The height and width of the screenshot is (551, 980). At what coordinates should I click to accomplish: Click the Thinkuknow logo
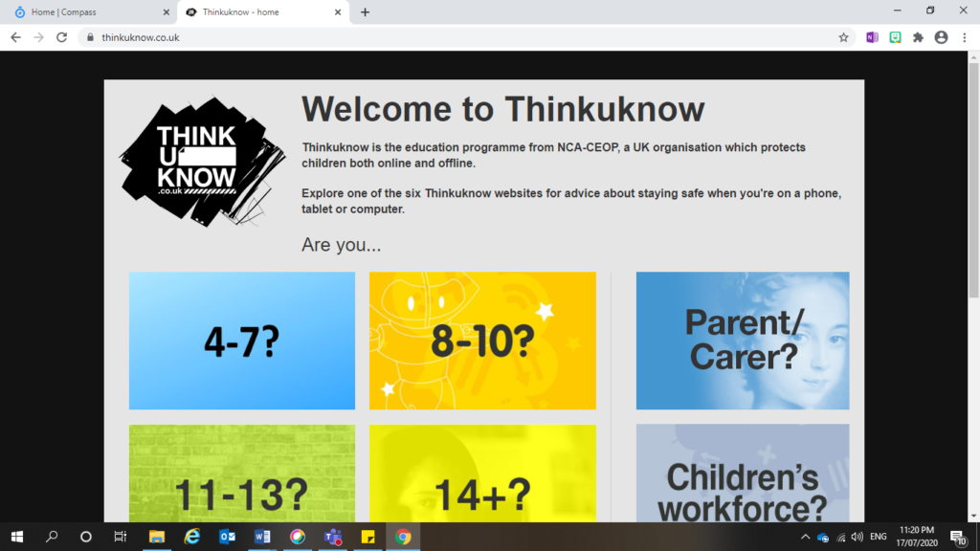[x=203, y=162]
